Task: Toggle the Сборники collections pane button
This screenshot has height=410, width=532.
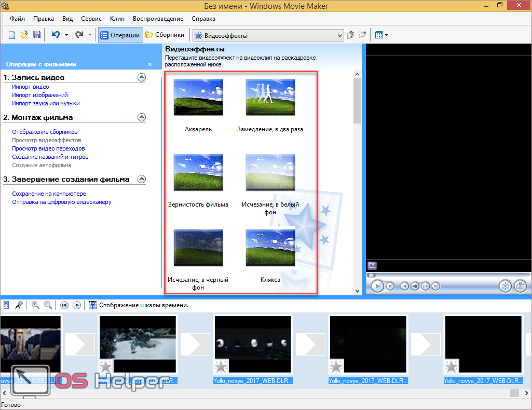Action: tap(165, 35)
